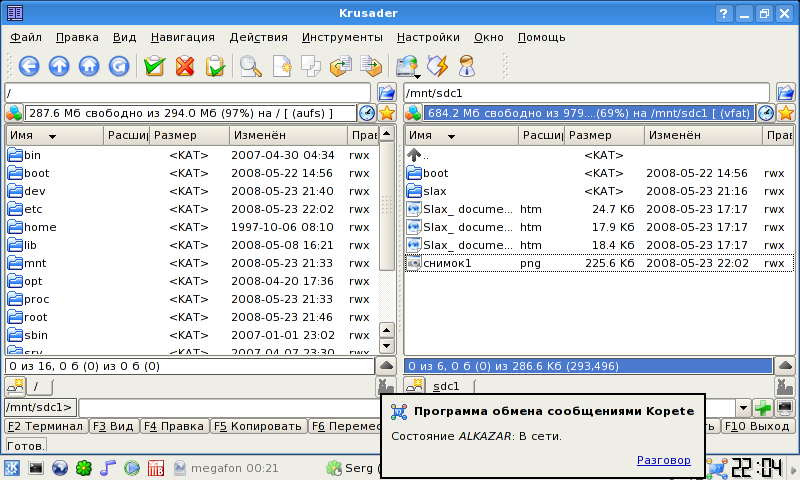Click left panel scrollbar bottom down arrow
The height and width of the screenshot is (480, 800).
pos(387,346)
